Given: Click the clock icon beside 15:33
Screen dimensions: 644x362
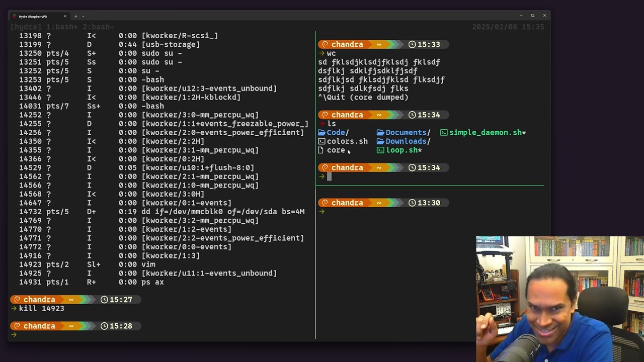Looking at the screenshot, I should 412,44.
